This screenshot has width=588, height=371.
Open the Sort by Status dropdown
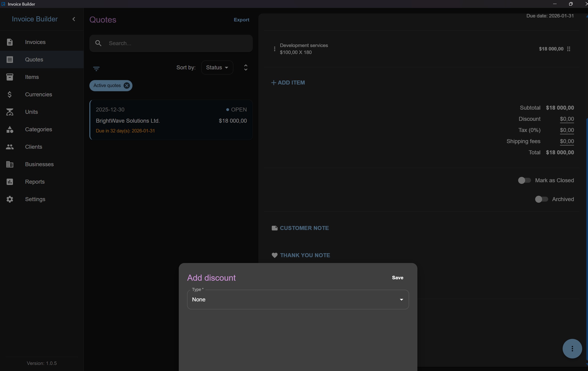(x=217, y=67)
